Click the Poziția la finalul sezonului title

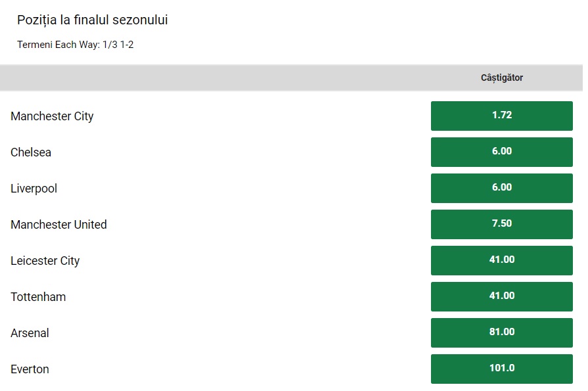(x=93, y=20)
